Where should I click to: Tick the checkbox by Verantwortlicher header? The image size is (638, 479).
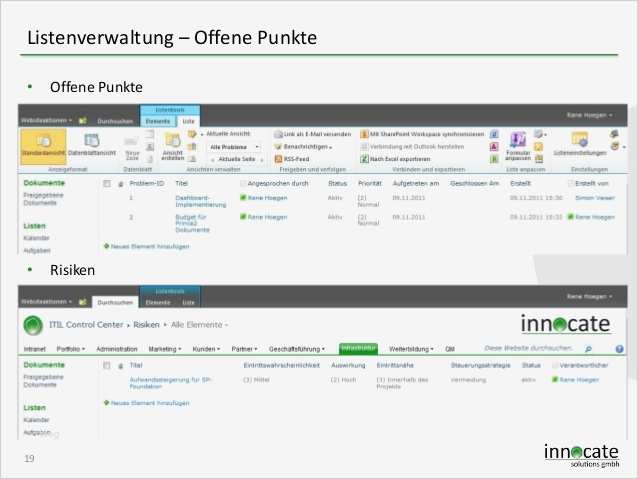click(555, 366)
